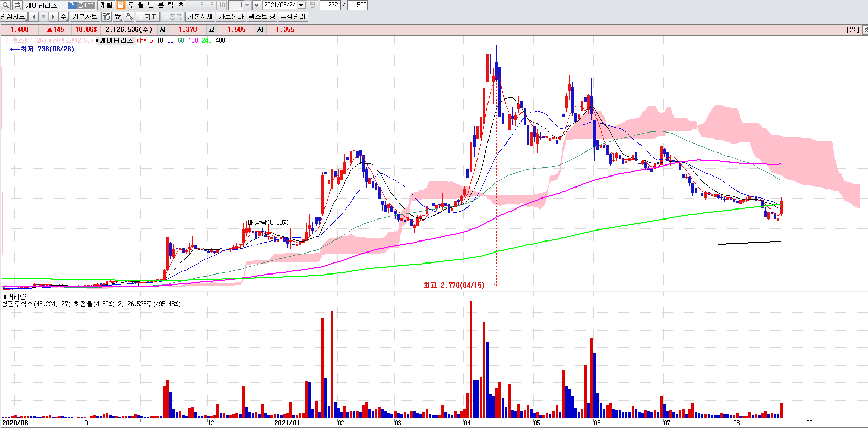Screen dimensions: 868x428
Task: Click the red MA 5 legend label
Action: pyautogui.click(x=146, y=41)
